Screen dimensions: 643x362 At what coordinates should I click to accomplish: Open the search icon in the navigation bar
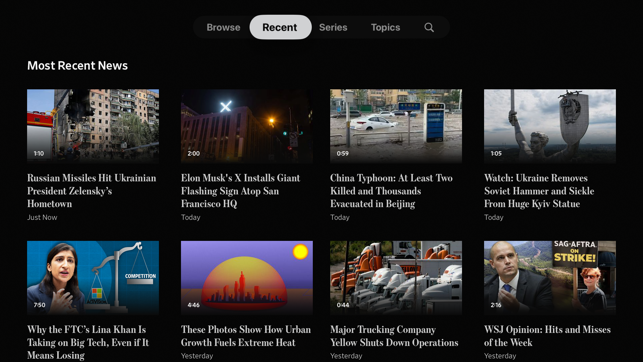(429, 27)
